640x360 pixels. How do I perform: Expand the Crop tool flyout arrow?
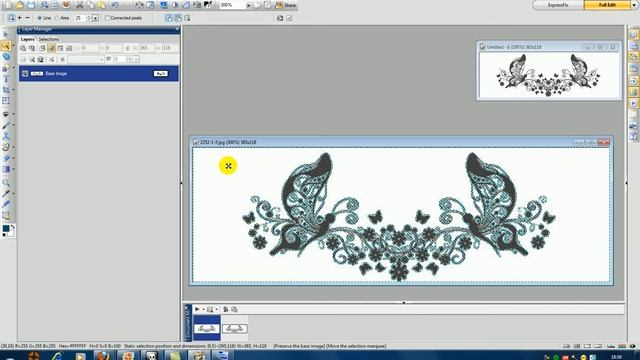13,90
